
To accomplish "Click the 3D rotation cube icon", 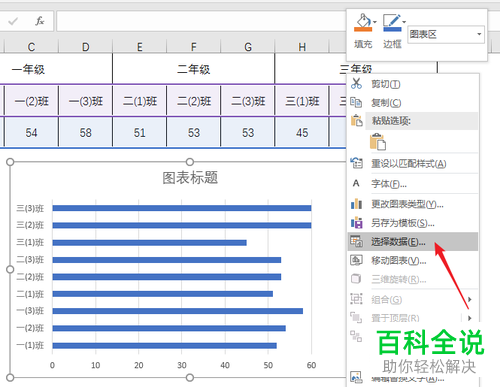I will click(356, 279).
